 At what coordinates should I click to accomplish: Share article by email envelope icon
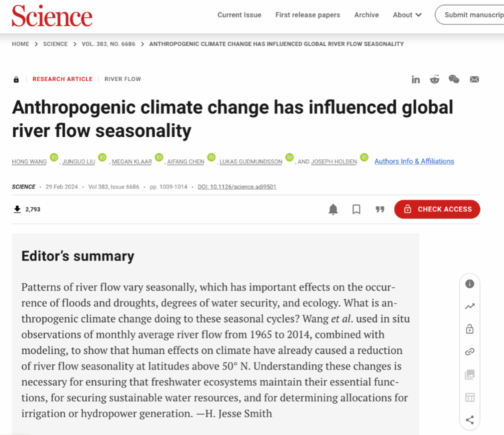tap(474, 79)
